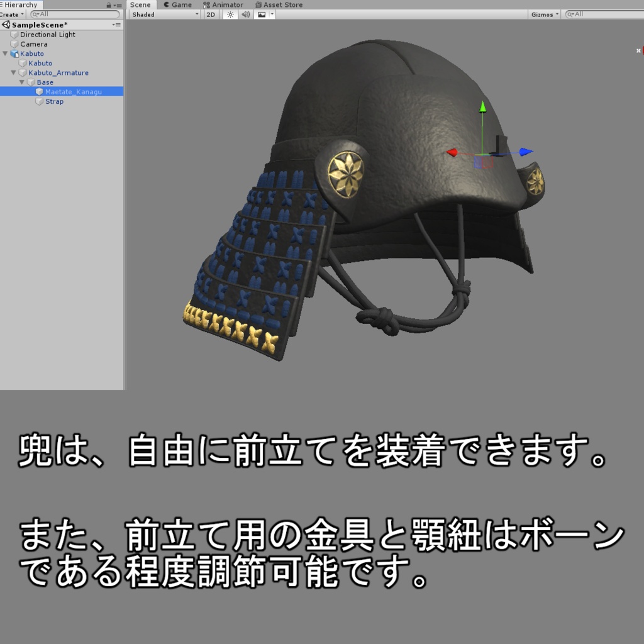Viewport: 644px width, 644px height.
Task: Click the Directional Light icon
Action: pyautogui.click(x=14, y=35)
